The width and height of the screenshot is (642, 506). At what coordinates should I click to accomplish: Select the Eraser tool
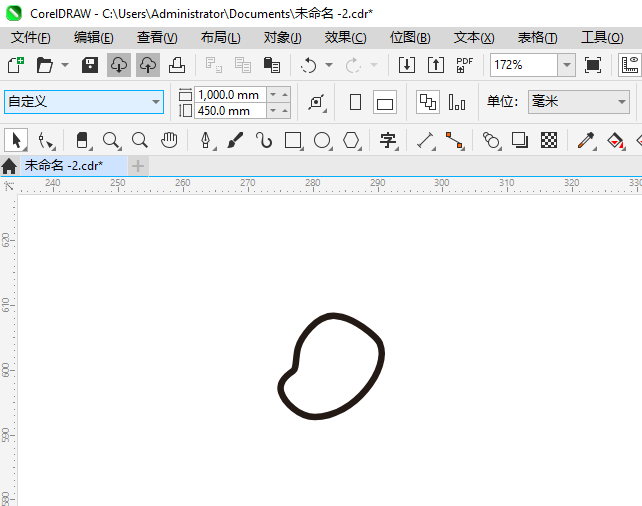[83, 140]
